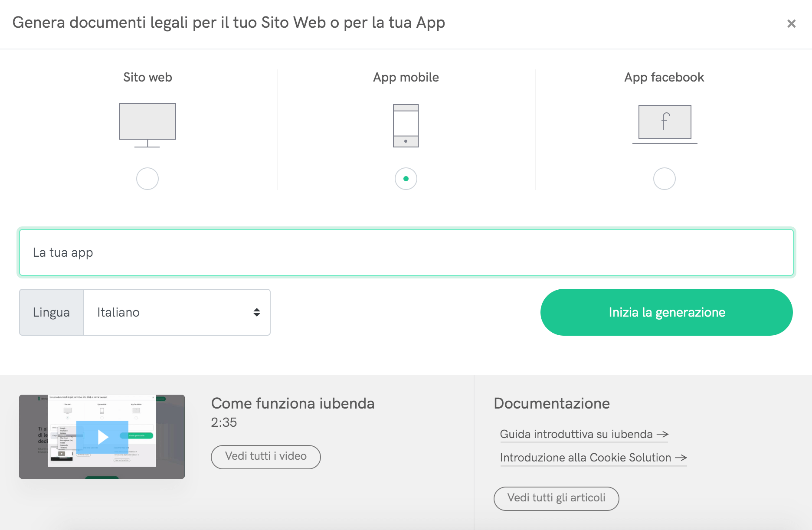Change language from Italiano to another option
This screenshot has height=530, width=812.
pos(177,312)
